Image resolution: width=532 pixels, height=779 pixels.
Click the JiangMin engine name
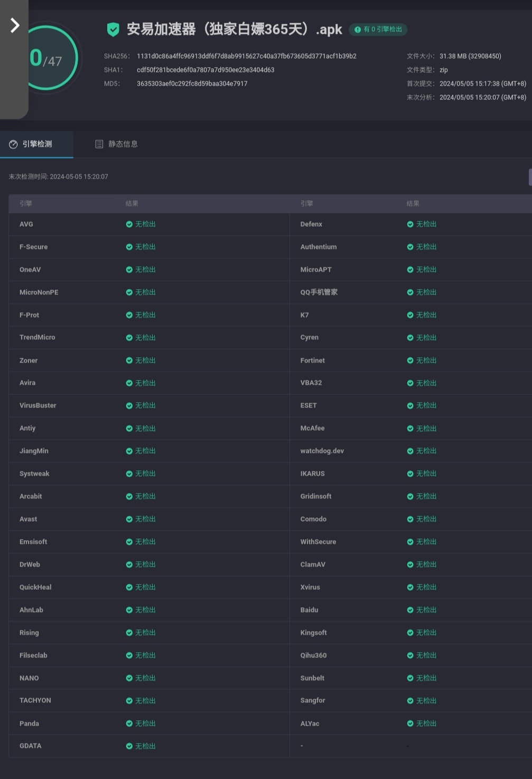[34, 451]
